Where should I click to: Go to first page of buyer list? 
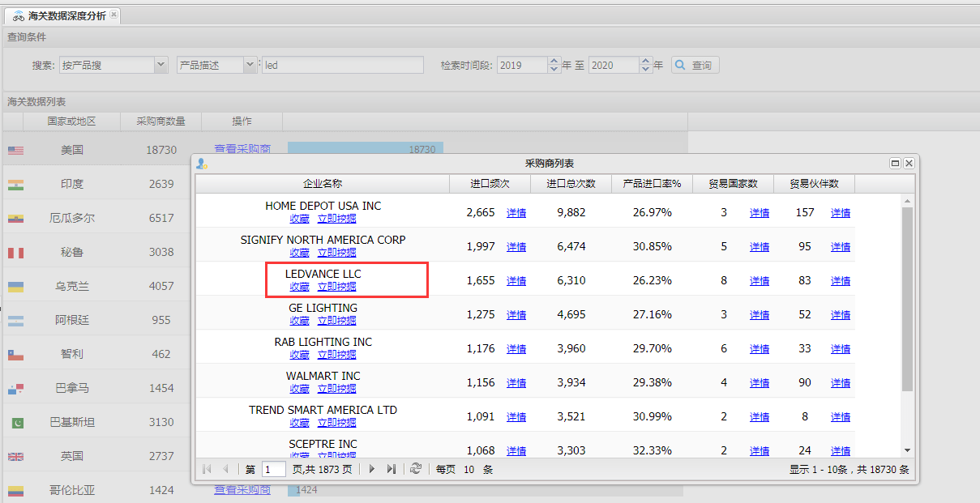(207, 469)
